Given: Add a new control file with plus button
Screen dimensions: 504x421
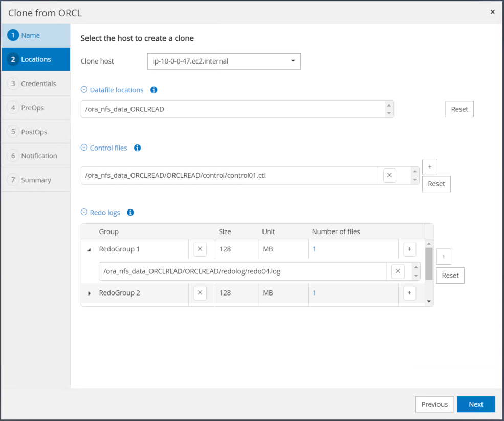Looking at the screenshot, I should click(429, 166).
